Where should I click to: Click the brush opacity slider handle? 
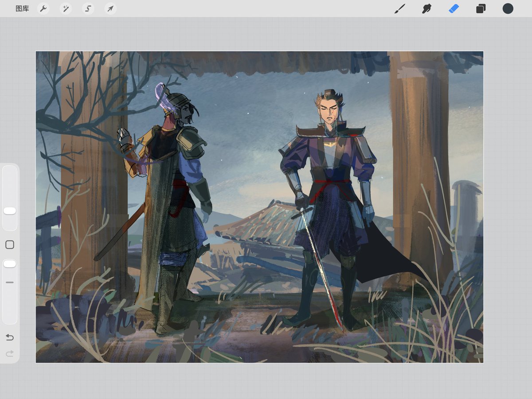pos(10,264)
